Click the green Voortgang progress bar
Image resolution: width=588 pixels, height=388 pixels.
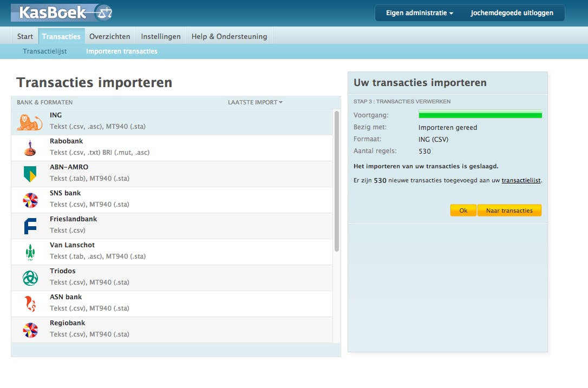point(480,115)
